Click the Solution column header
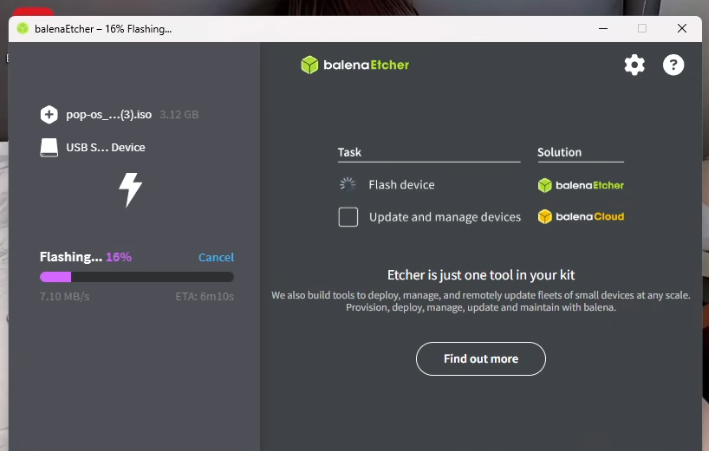This screenshot has width=709, height=451. 559,152
